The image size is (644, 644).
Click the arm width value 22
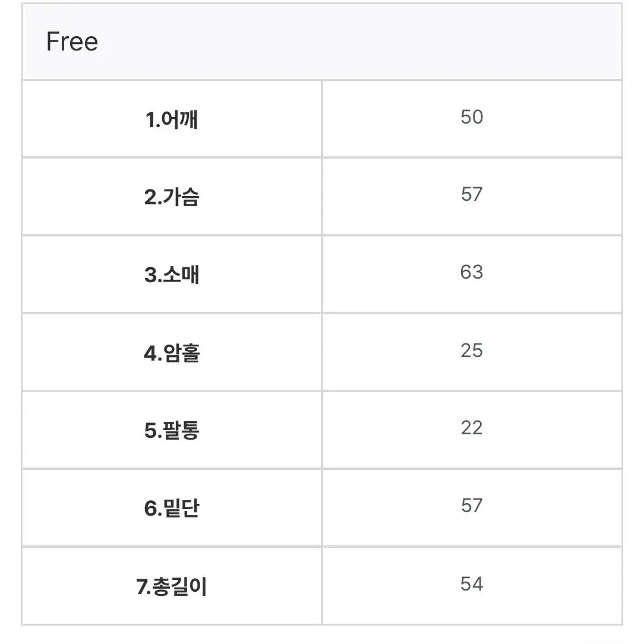point(472,428)
